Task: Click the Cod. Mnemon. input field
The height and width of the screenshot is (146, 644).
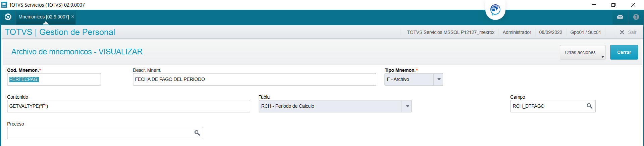Action: coord(54,79)
